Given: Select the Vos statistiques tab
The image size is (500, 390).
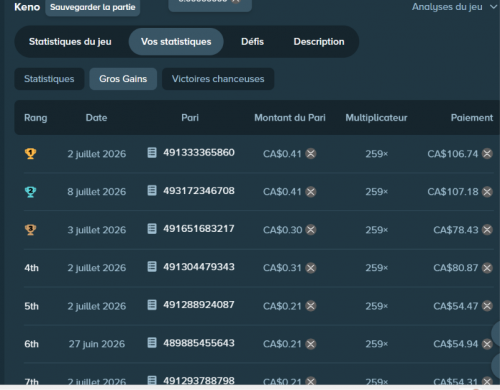Looking at the screenshot, I should tap(176, 42).
